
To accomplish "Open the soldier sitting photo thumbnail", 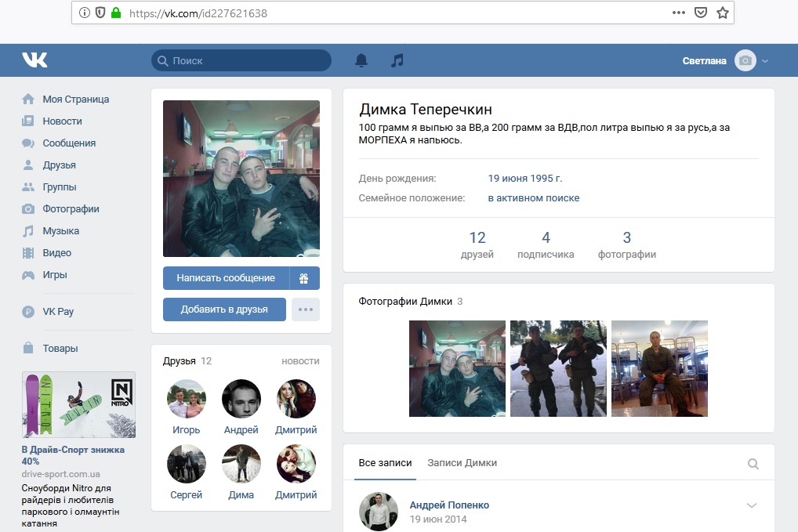I will point(659,368).
